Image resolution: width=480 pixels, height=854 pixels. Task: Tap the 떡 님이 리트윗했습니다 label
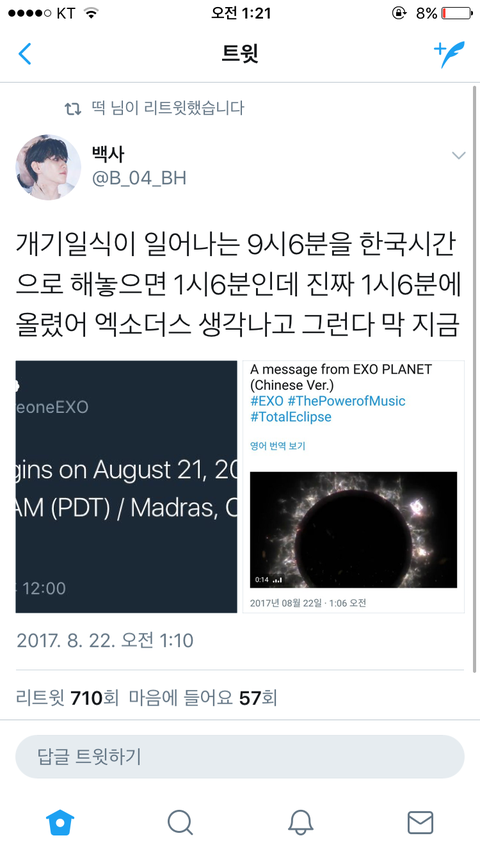(168, 108)
